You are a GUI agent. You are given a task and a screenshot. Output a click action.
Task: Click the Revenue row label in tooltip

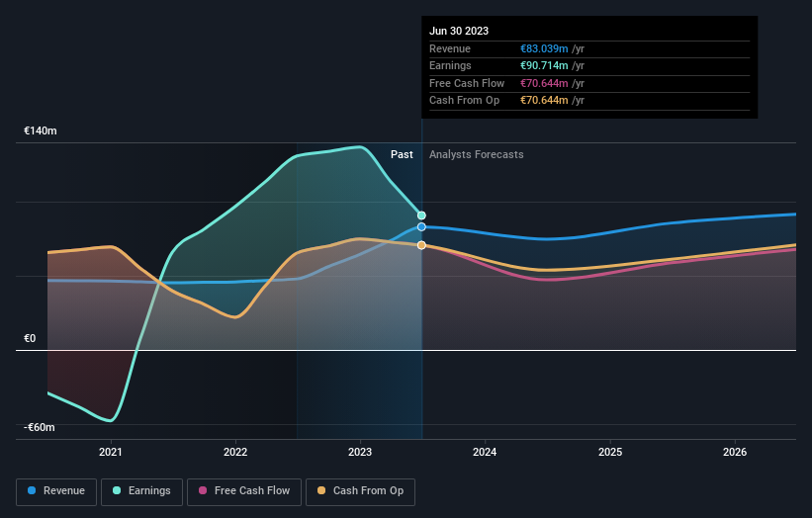(450, 48)
